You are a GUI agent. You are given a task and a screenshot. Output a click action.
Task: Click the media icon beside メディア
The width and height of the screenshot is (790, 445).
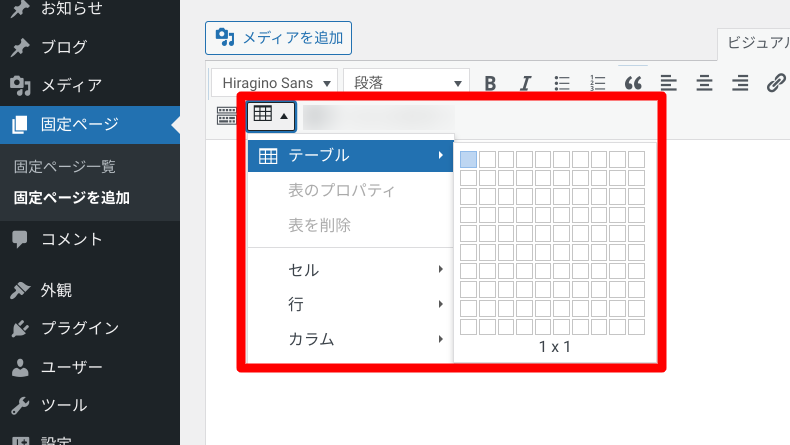(x=20, y=86)
